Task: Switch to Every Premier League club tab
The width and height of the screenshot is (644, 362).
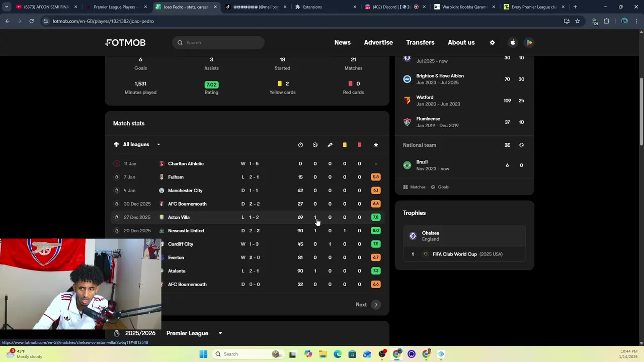Action: point(534,7)
